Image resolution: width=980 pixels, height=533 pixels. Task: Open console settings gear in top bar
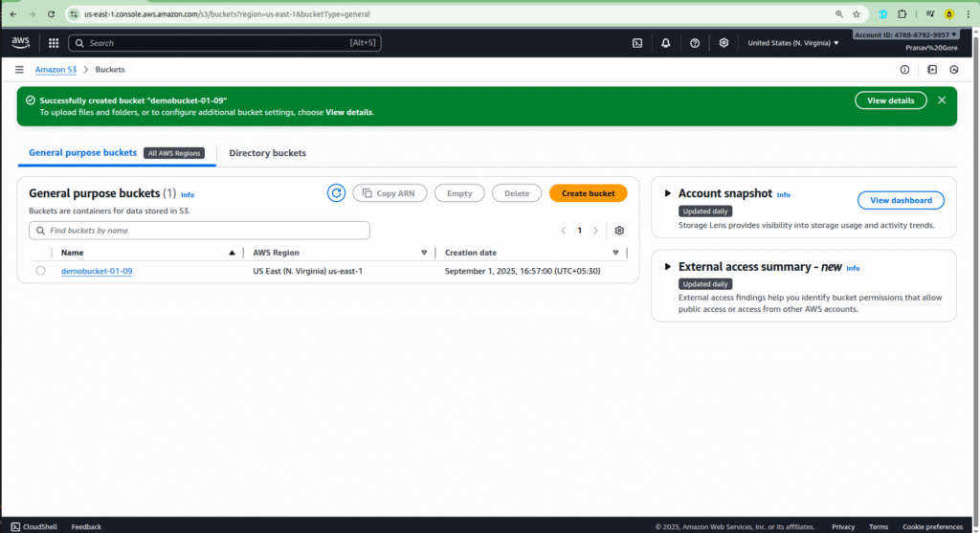coord(724,43)
